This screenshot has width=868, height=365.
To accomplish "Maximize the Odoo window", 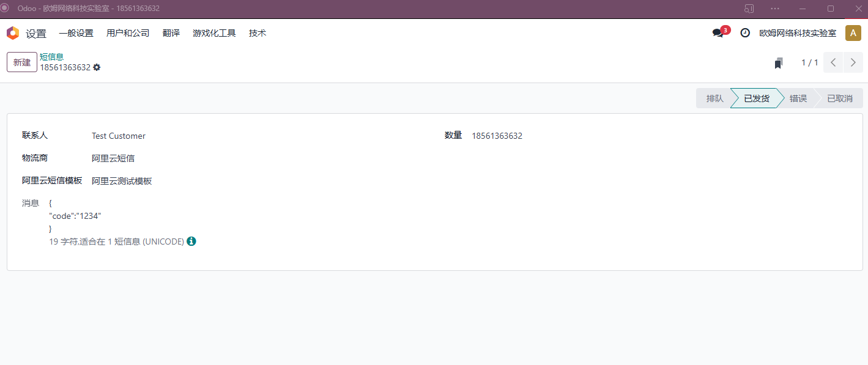I will click(830, 9).
